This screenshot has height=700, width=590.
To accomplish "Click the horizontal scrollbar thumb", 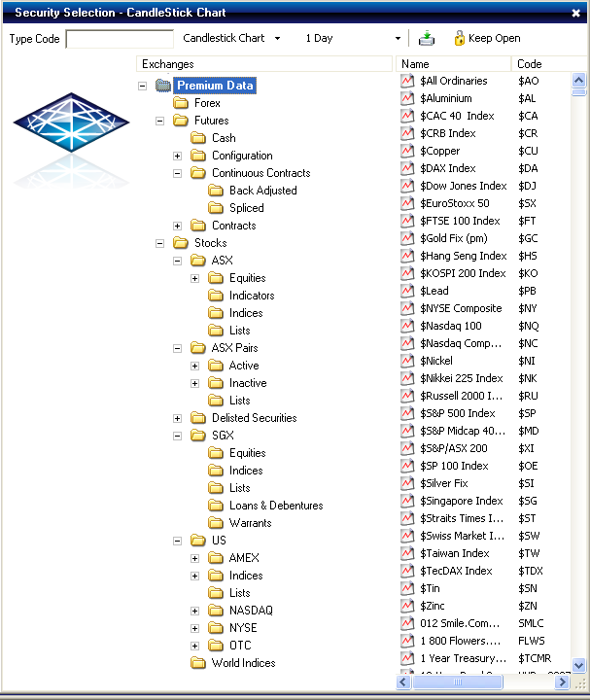I will click(x=458, y=682).
